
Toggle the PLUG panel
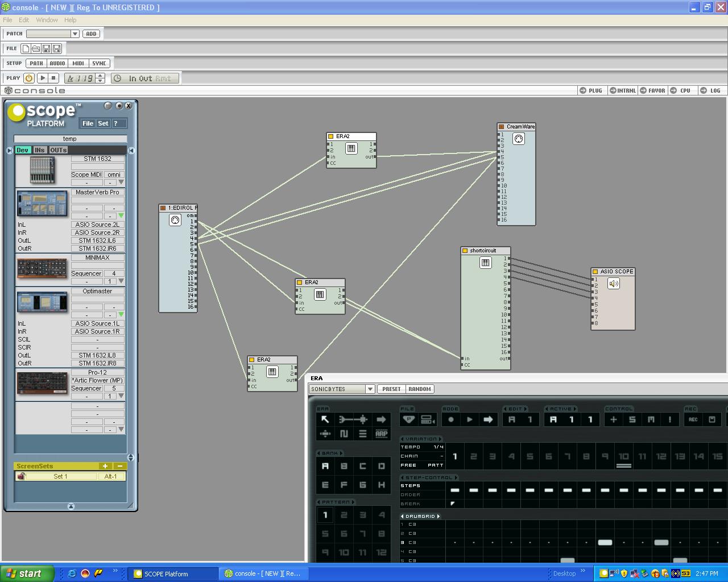(591, 90)
